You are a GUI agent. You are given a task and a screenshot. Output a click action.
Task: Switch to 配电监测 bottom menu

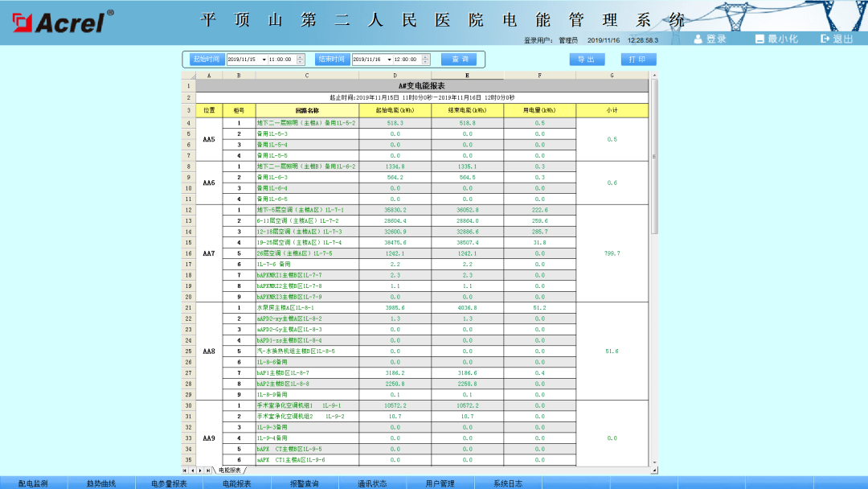click(x=34, y=483)
